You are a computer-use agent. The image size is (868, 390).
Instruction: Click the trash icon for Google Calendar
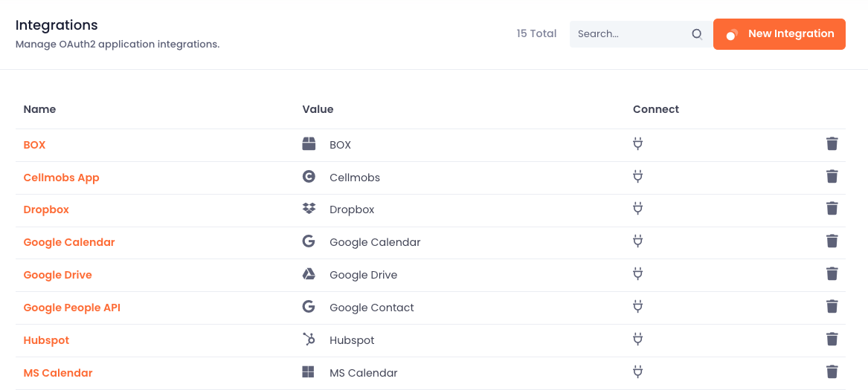coord(832,241)
